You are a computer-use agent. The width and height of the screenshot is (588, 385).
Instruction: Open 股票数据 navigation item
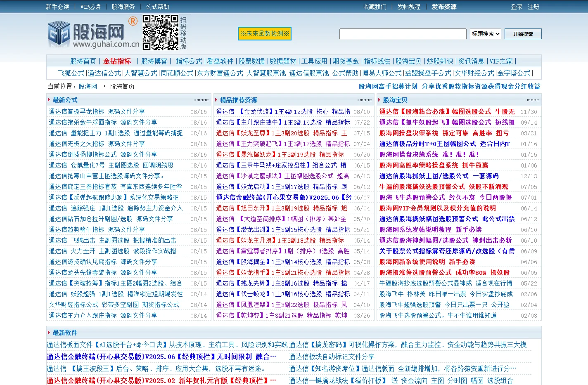[x=251, y=61]
